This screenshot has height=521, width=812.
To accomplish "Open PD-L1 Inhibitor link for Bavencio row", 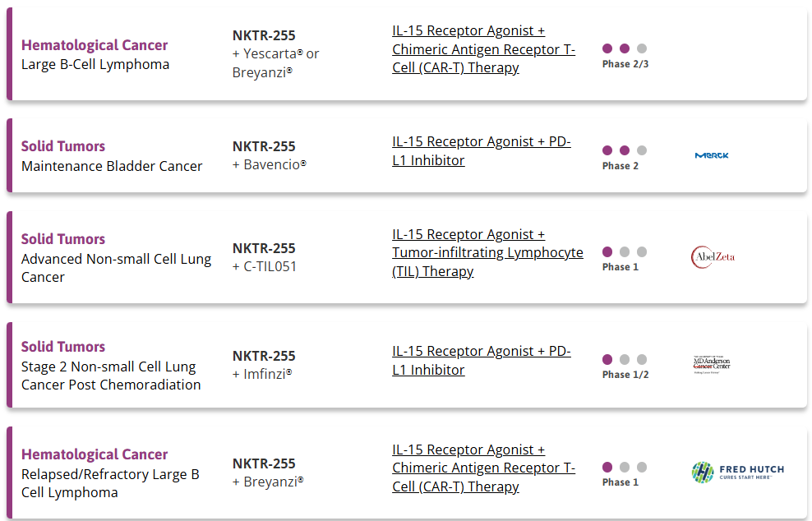I will (481, 150).
